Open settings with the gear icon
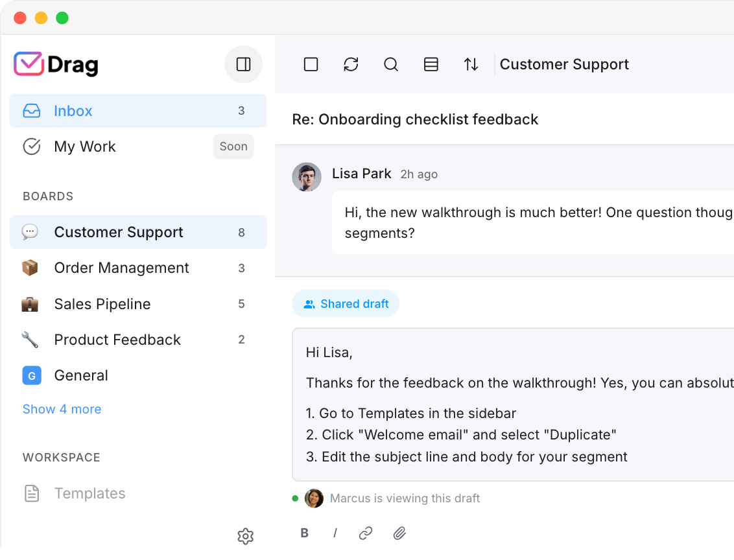 pos(245,536)
